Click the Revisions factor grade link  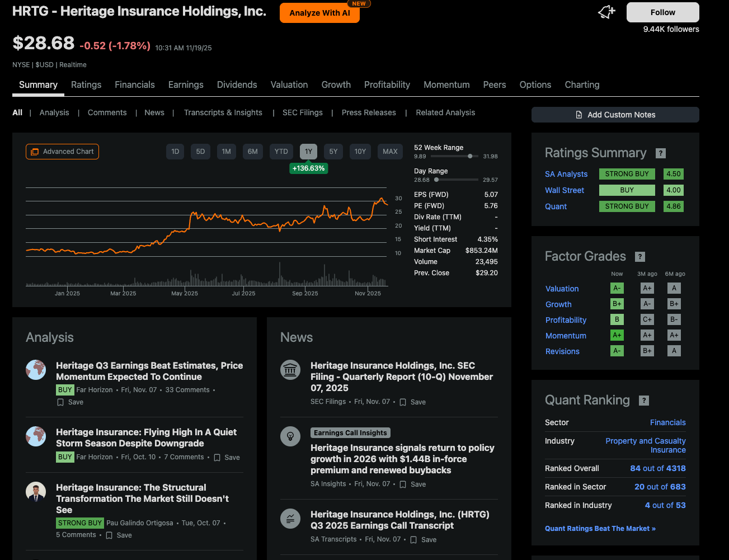[x=563, y=351]
